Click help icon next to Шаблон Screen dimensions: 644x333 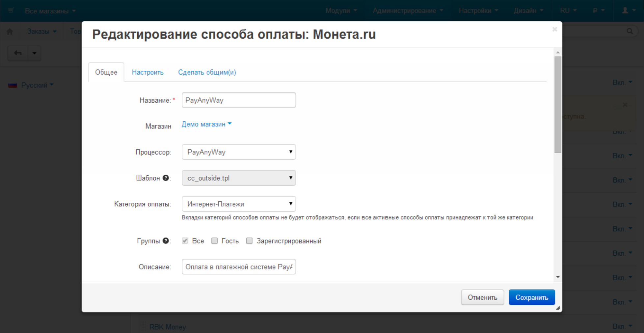[166, 178]
